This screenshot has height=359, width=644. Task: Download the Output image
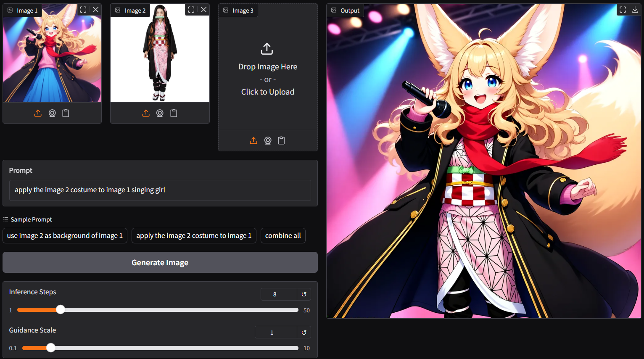[635, 10]
